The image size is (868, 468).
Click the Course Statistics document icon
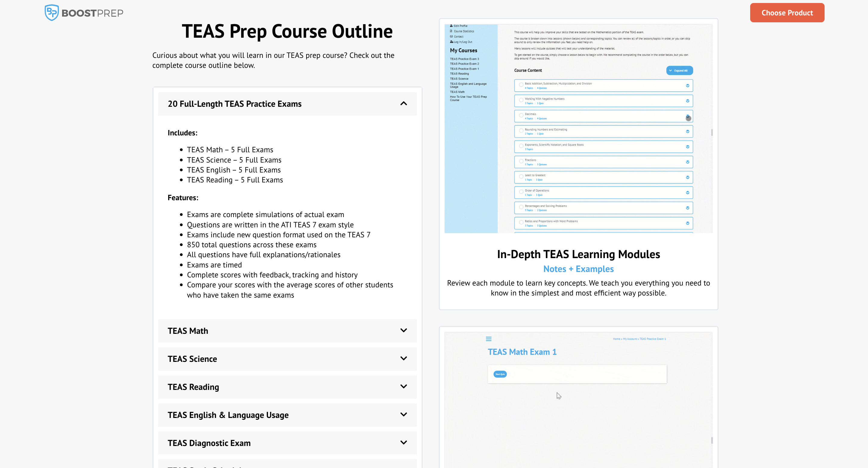[451, 31]
